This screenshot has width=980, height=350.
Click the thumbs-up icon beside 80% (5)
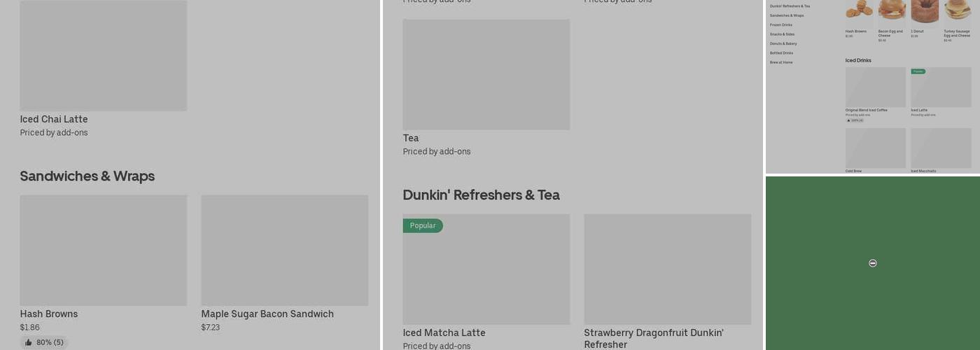click(29, 342)
